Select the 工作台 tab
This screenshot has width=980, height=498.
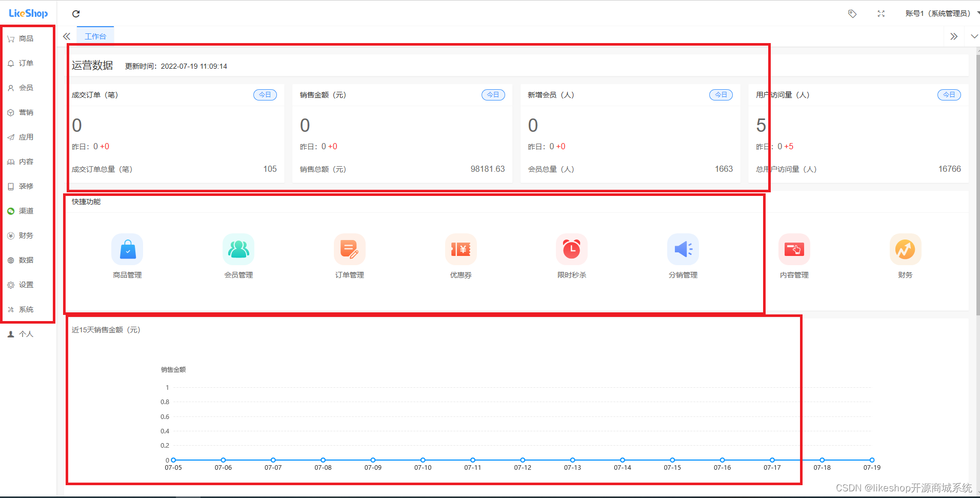[x=95, y=36]
